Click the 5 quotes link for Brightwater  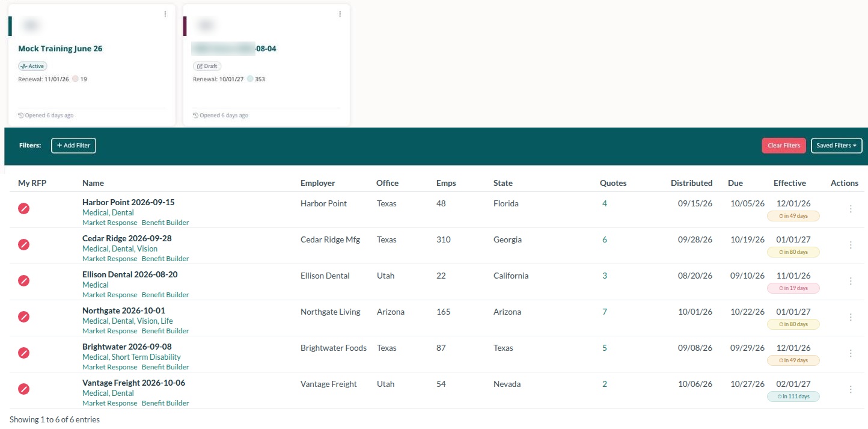point(605,348)
